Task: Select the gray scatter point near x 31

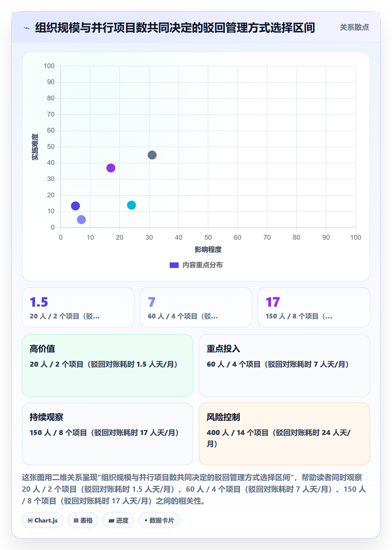Action: (x=152, y=155)
